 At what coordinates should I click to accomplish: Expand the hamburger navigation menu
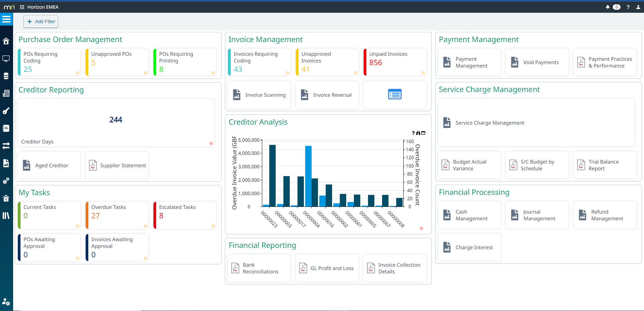(6, 19)
